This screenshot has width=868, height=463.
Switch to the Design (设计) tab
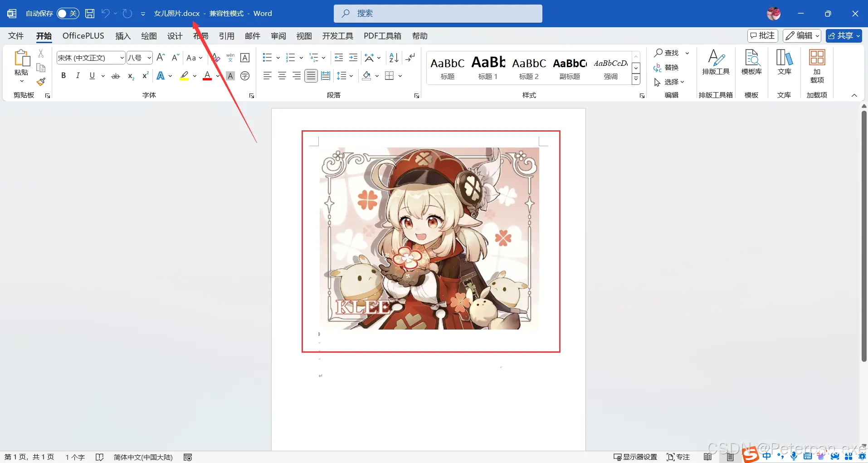point(175,36)
